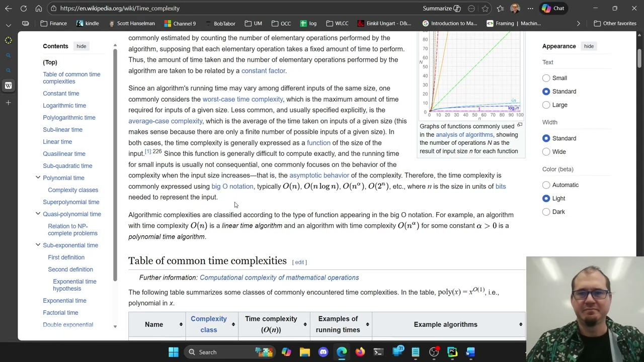Open the BobTabor bookmark

[x=220, y=24]
